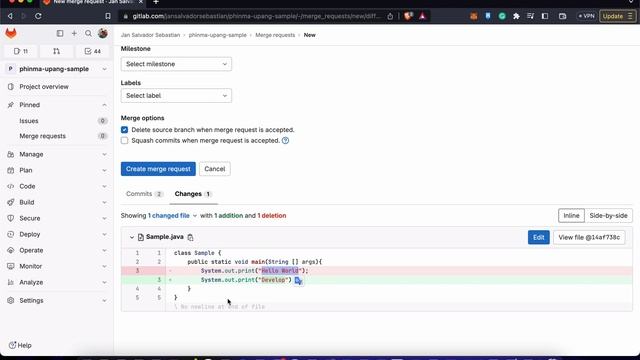This screenshot has width=640, height=360.
Task: Click the browser address bar
Action: point(257,16)
